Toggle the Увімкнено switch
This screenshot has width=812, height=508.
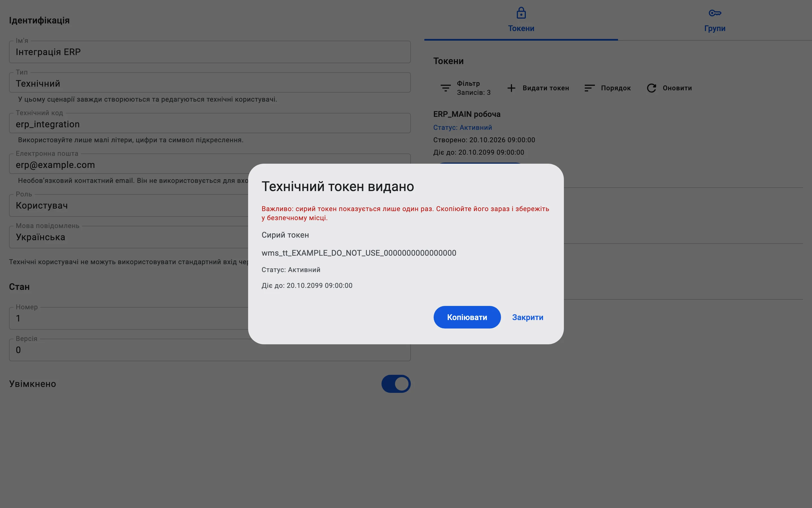pyautogui.click(x=396, y=384)
